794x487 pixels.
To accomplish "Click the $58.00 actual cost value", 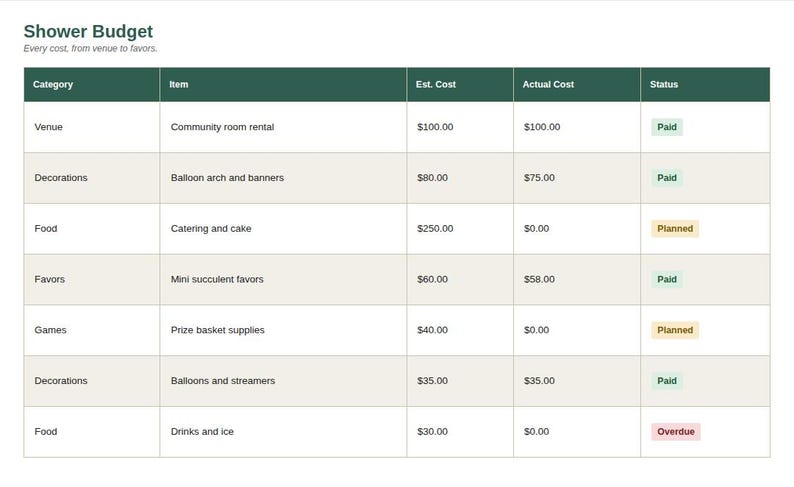I will click(539, 279).
